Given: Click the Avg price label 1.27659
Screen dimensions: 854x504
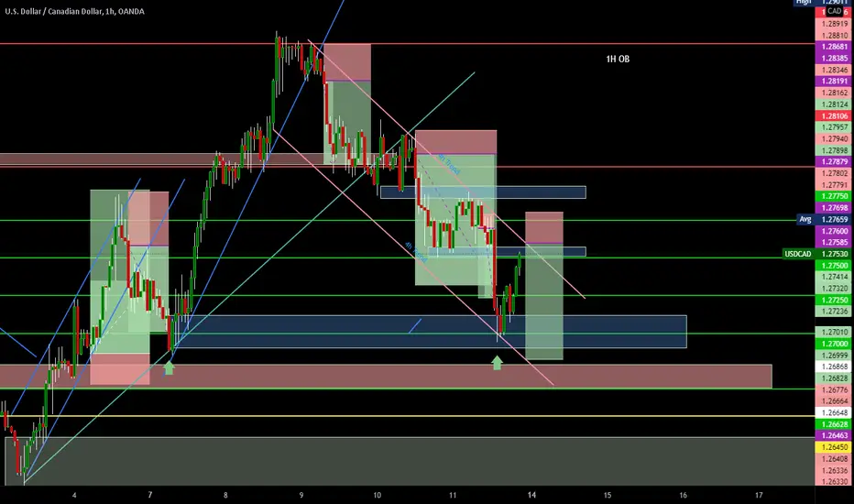Looking at the screenshot, I should 823,220.
